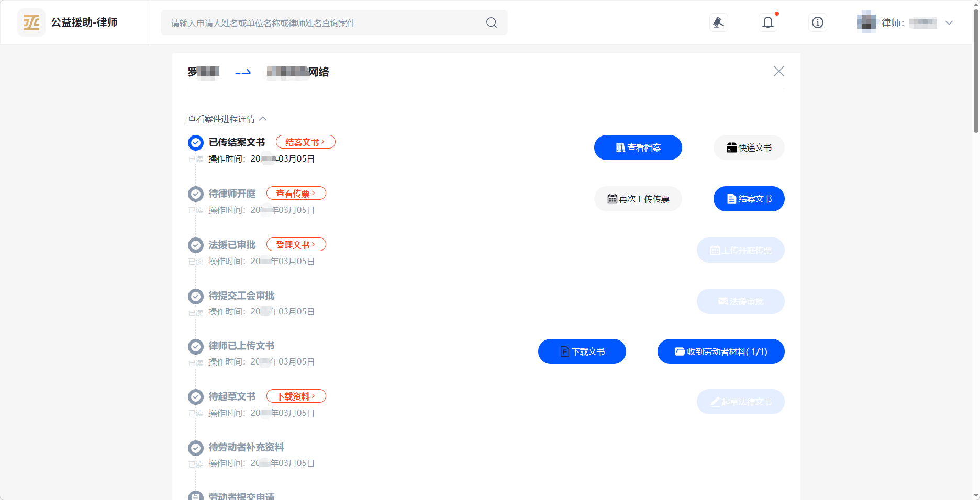Image resolution: width=980 pixels, height=500 pixels.
Task: Click the gavel icon in header
Action: point(718,22)
